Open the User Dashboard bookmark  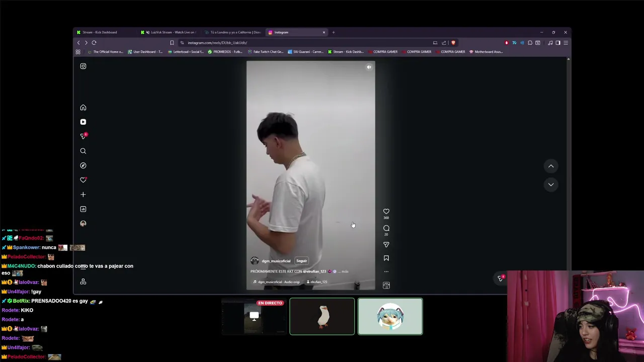[145, 52]
